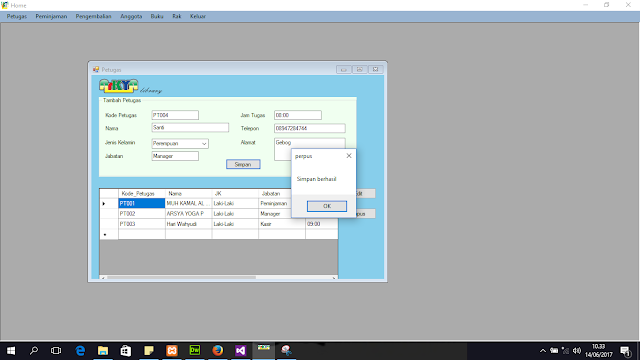640x360 pixels.
Task: Close the perpus message box
Action: click(x=349, y=156)
